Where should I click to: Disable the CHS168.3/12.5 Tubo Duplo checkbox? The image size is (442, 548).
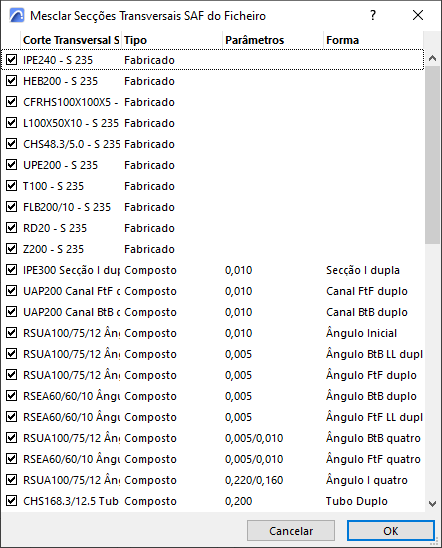click(12, 500)
